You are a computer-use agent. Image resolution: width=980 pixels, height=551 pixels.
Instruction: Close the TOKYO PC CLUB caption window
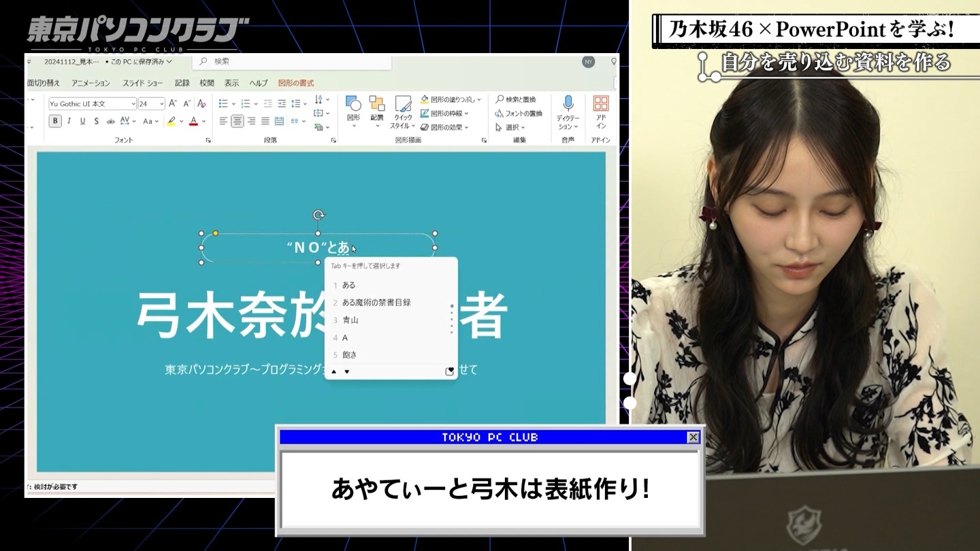[x=693, y=437]
